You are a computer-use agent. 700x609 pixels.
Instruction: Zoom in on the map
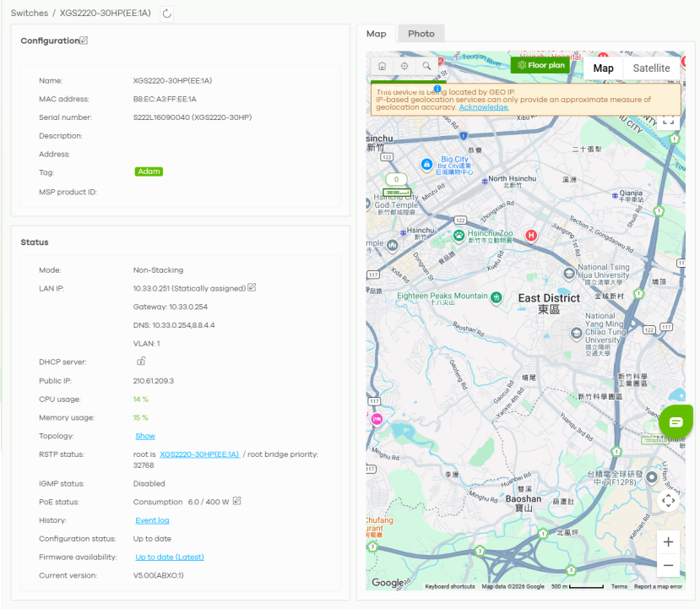(668, 542)
